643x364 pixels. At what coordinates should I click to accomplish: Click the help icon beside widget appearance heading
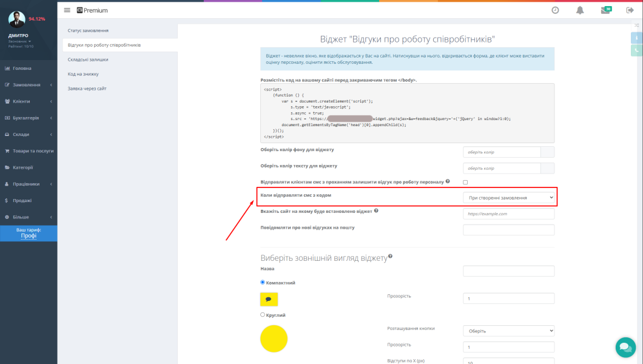tap(390, 257)
